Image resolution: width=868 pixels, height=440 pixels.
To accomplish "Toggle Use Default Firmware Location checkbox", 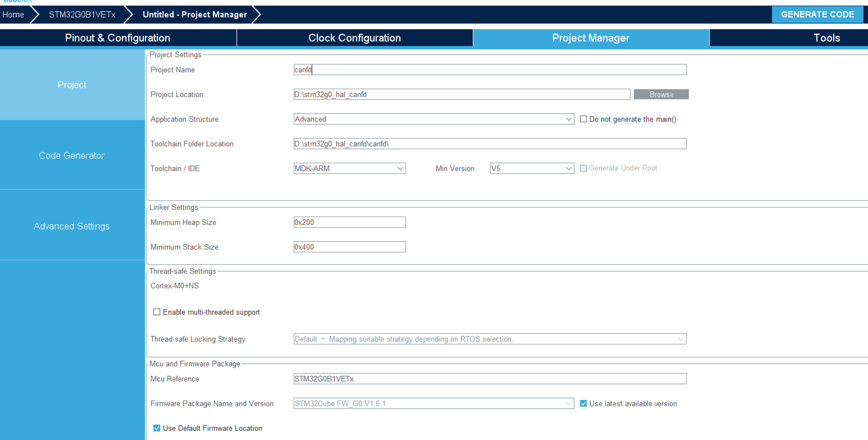I will pos(156,428).
